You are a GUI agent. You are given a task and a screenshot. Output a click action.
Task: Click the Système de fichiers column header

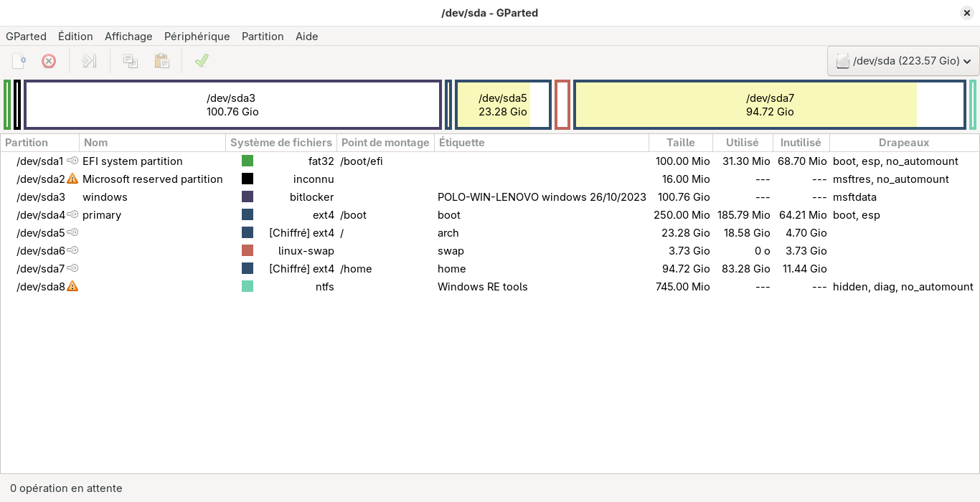pyautogui.click(x=281, y=143)
